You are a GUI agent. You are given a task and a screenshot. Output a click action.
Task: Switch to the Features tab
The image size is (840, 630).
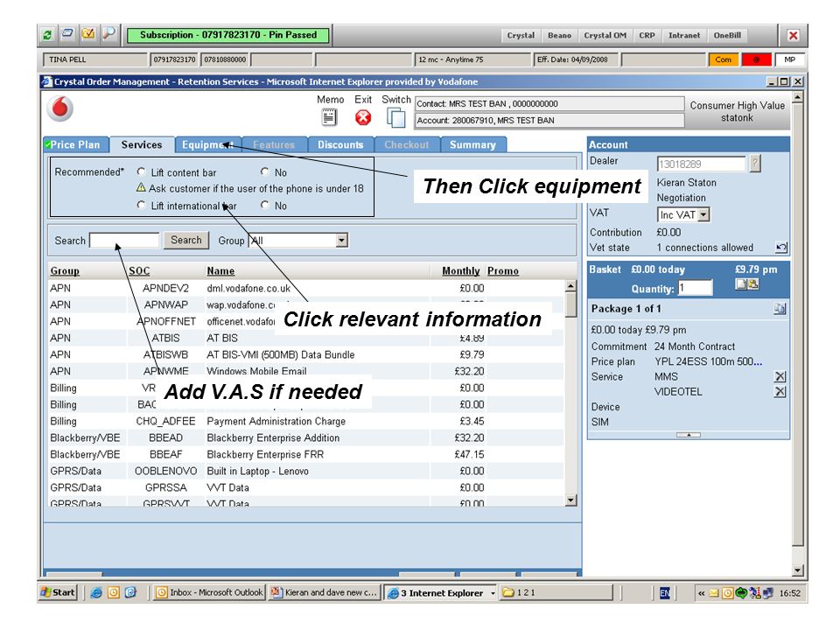point(274,144)
